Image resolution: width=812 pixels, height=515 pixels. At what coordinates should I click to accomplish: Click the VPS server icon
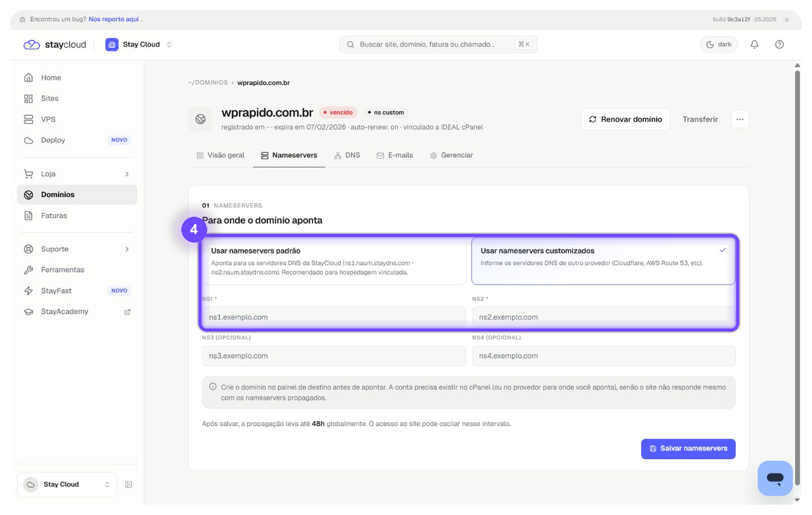[28, 119]
